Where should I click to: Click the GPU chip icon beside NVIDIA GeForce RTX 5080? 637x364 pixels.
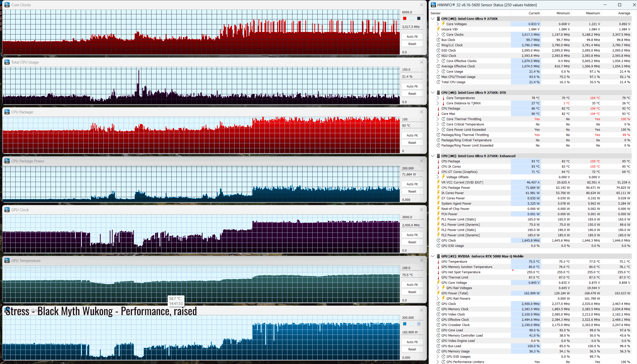(438, 256)
